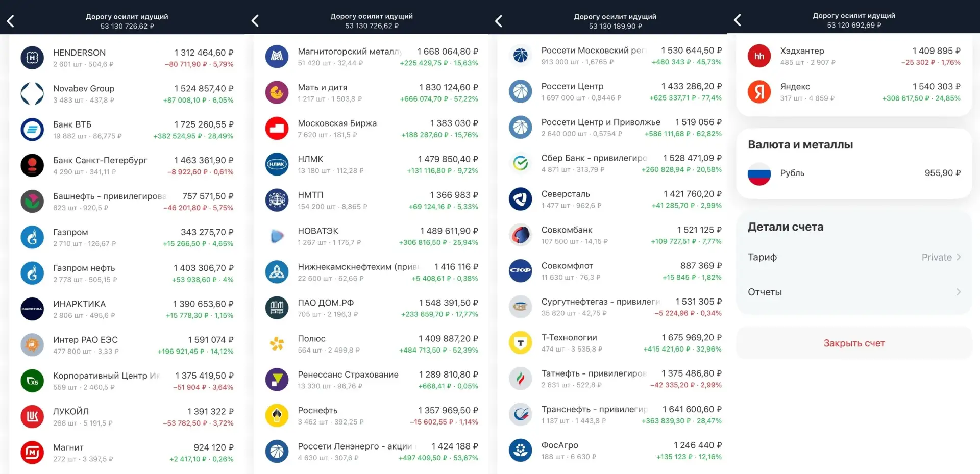
Task: Open the Россети Центр position
Action: (615, 91)
